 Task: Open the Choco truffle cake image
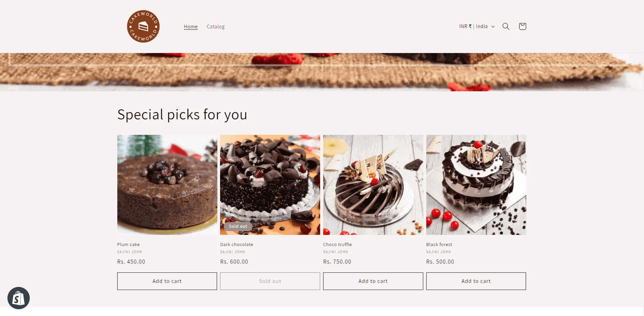(373, 185)
